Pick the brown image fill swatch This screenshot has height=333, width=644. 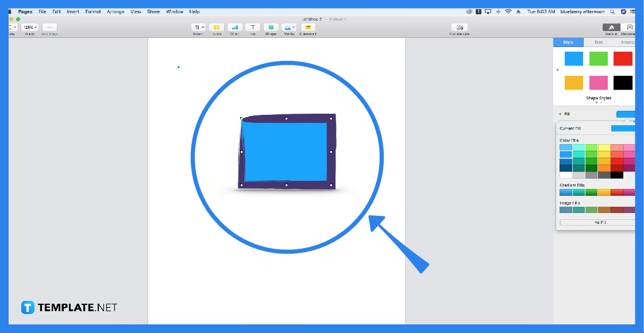coord(604,210)
